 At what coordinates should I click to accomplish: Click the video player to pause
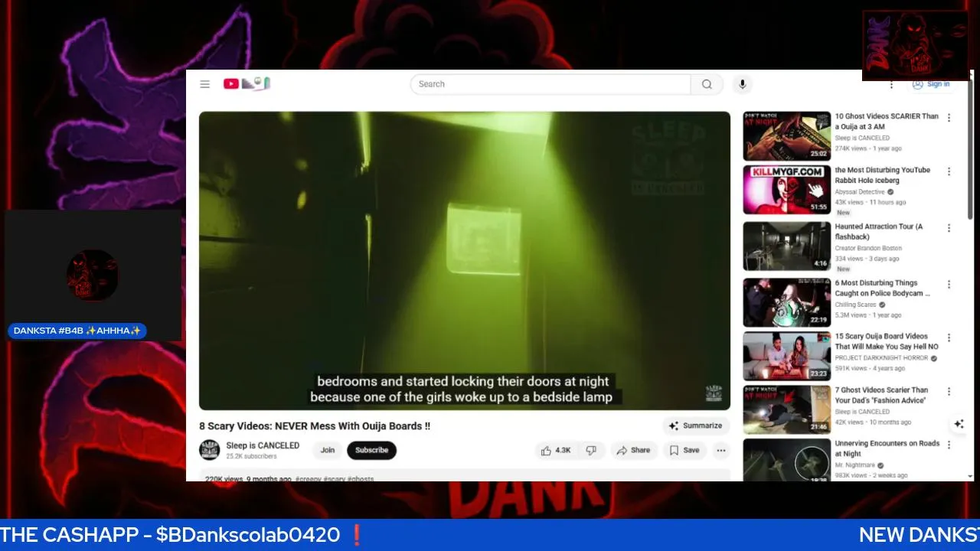pos(465,260)
